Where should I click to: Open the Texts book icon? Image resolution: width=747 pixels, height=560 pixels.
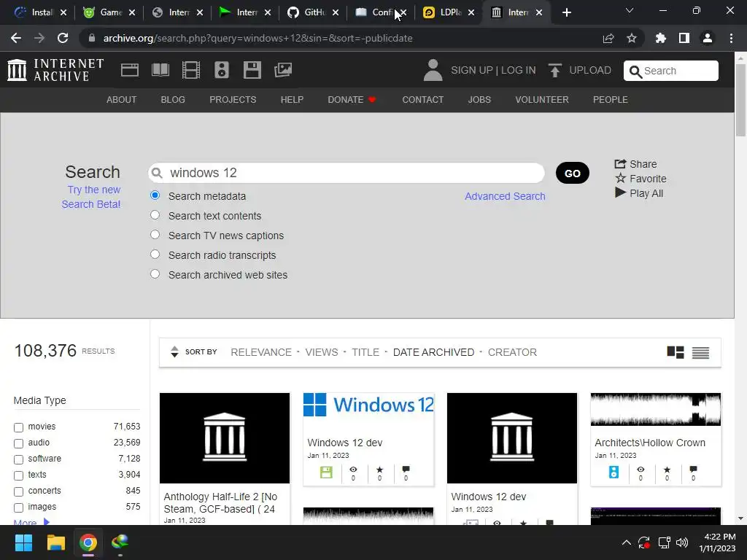tap(160, 70)
